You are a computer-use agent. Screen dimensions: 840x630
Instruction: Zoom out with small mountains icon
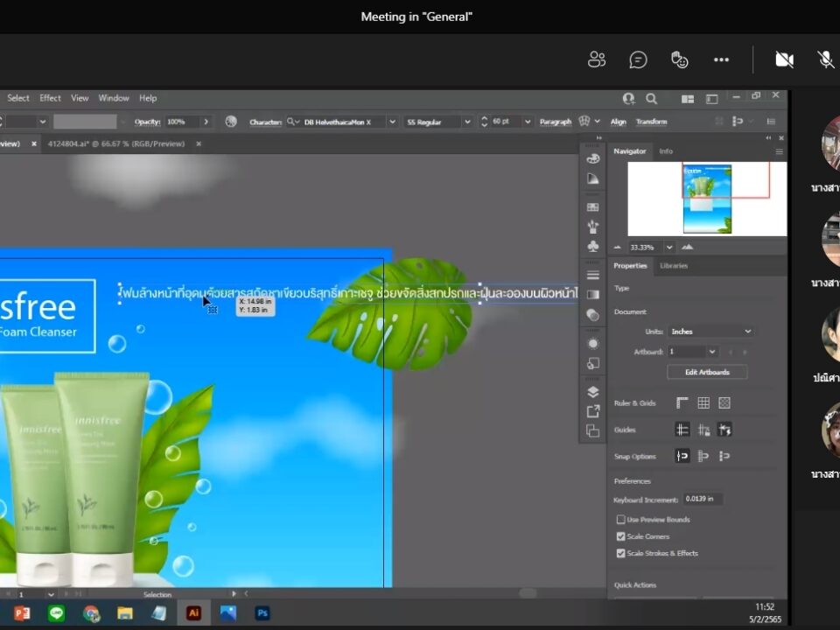pyautogui.click(x=617, y=247)
